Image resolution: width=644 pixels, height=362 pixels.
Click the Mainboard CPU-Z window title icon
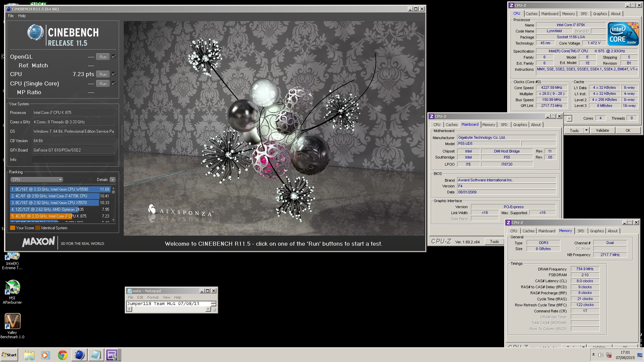click(x=431, y=116)
